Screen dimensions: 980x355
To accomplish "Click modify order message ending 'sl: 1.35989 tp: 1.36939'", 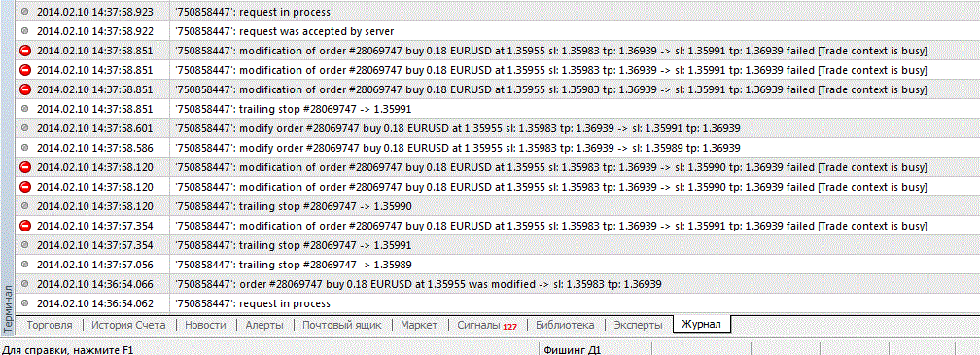I will click(x=458, y=148).
